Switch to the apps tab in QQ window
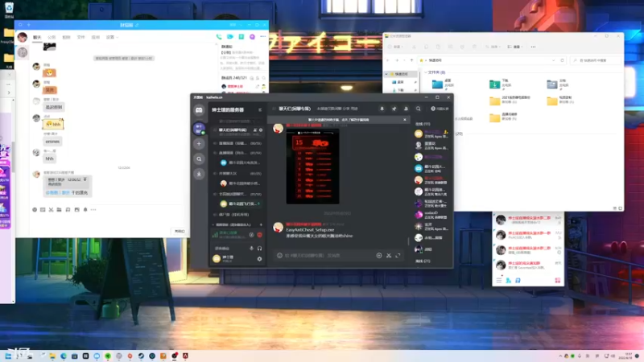Viewport: 644px width, 362px height. (x=95, y=37)
